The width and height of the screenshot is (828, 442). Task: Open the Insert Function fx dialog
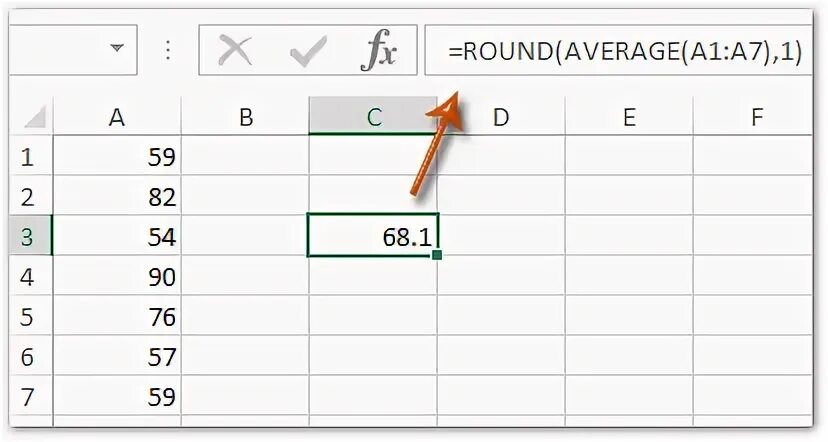coord(378,52)
